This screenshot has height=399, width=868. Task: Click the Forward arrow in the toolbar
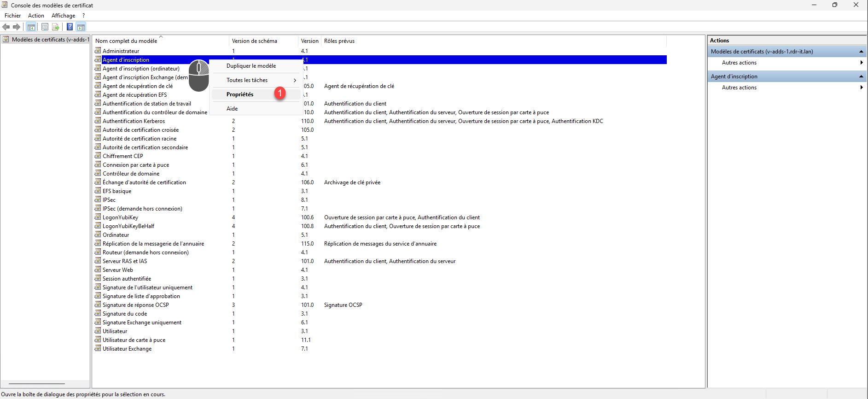[17, 27]
